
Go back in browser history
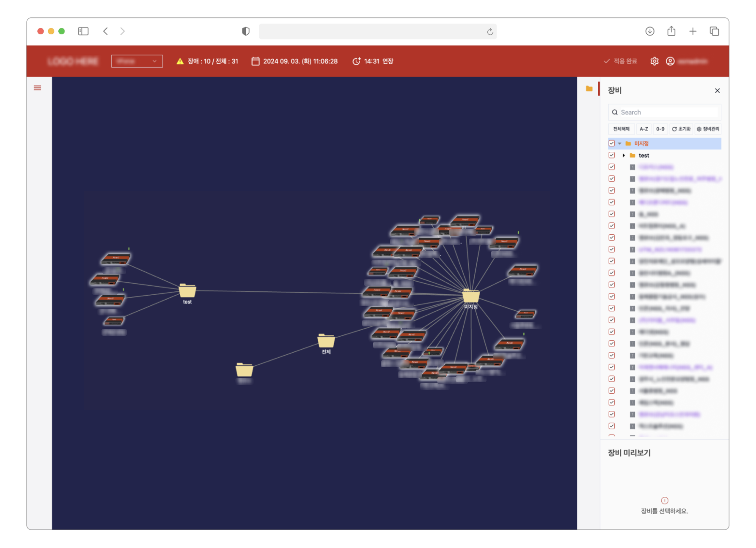click(105, 31)
